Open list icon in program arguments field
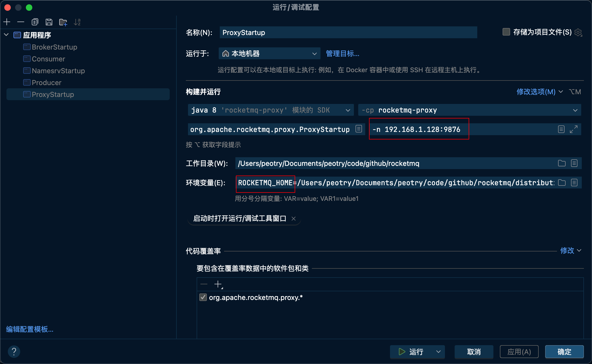This screenshot has width=592, height=364. pos(561,129)
